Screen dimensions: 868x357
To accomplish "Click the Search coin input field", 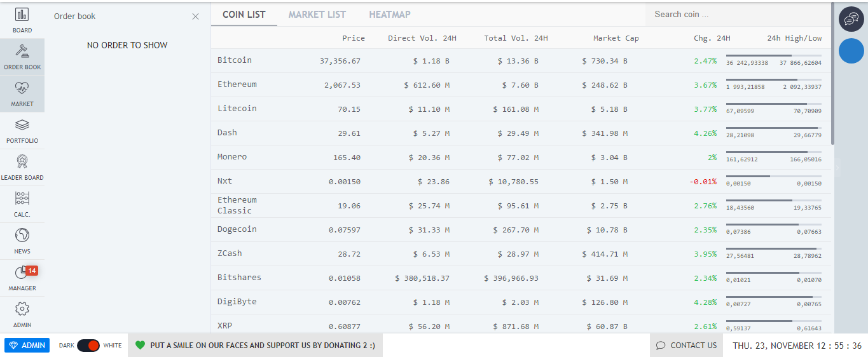I will pos(738,15).
